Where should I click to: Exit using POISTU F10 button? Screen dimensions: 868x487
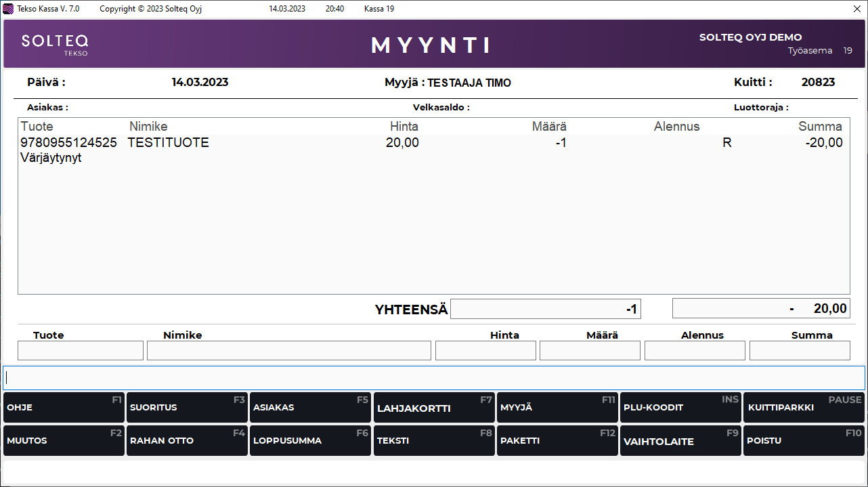[804, 441]
